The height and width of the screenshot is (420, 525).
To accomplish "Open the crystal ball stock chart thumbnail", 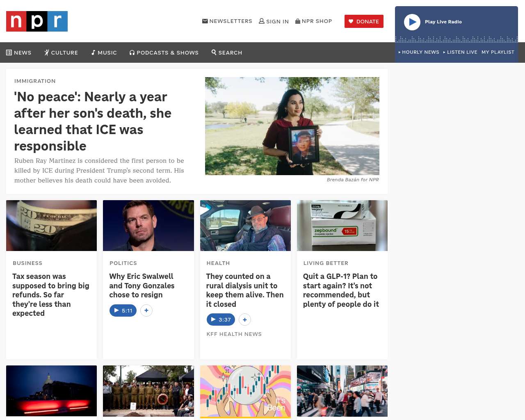I will (x=245, y=392).
